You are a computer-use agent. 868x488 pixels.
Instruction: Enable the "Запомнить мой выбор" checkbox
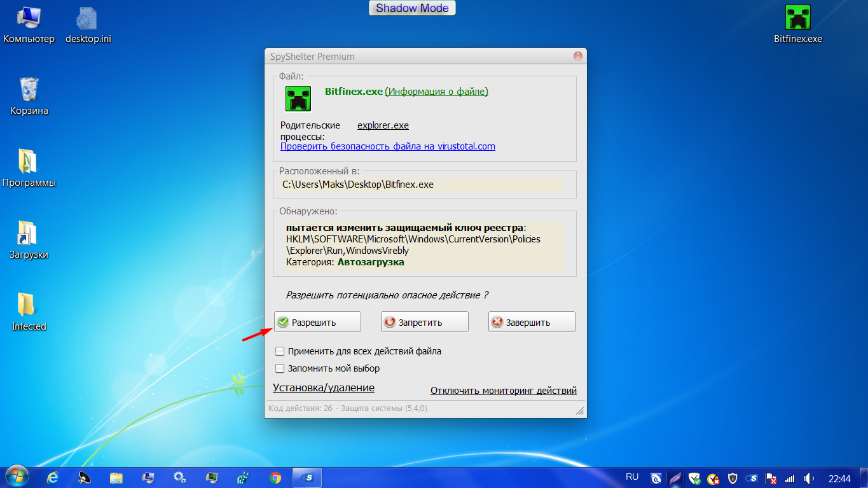click(280, 368)
